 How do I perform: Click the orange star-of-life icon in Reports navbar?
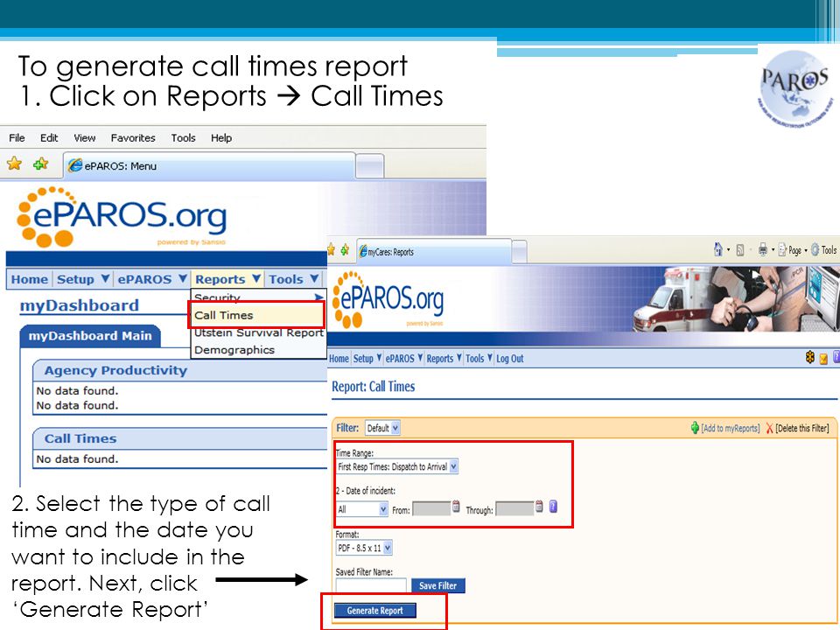[810, 357]
